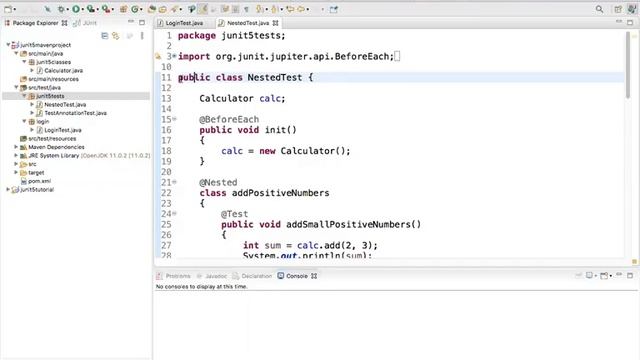The height and width of the screenshot is (360, 640).
Task: Click the Previous Annotation arrow icon
Action: [x=275, y=9]
